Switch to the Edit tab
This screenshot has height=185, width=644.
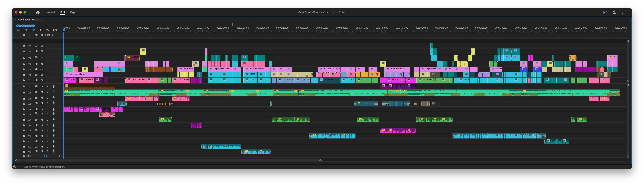click(x=62, y=12)
